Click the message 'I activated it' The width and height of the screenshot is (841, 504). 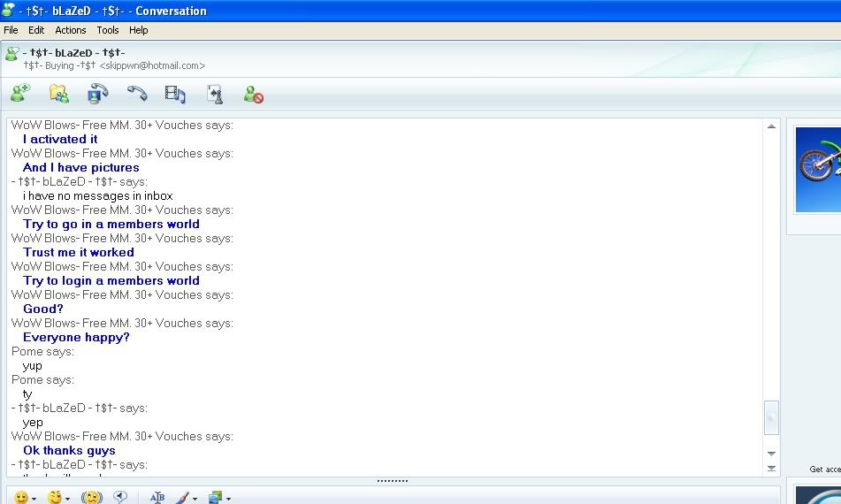point(60,140)
